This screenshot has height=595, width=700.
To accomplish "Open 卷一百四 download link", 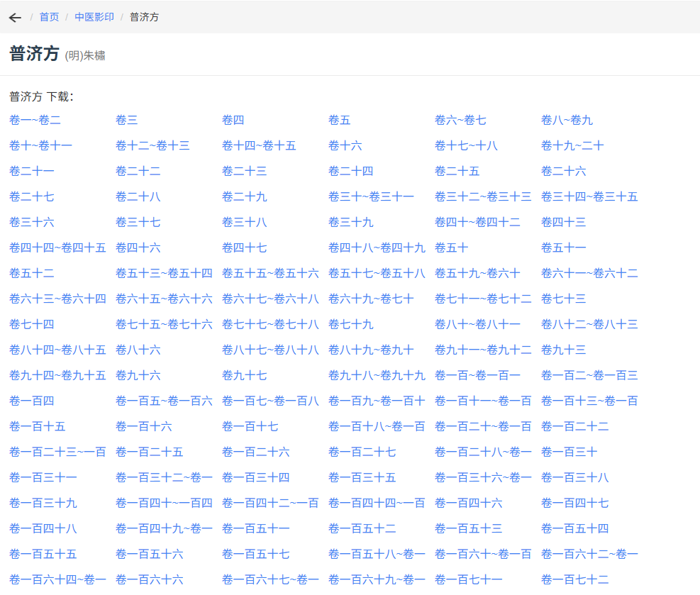I will 31,401.
